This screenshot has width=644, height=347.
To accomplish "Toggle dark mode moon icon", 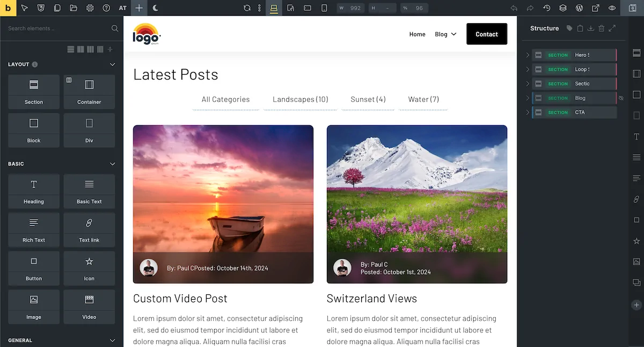I will coord(155,8).
